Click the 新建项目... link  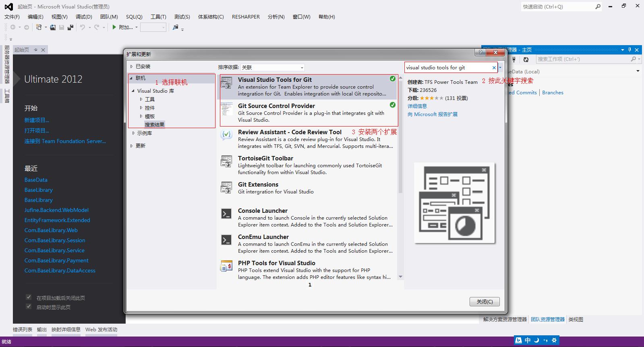(x=37, y=120)
